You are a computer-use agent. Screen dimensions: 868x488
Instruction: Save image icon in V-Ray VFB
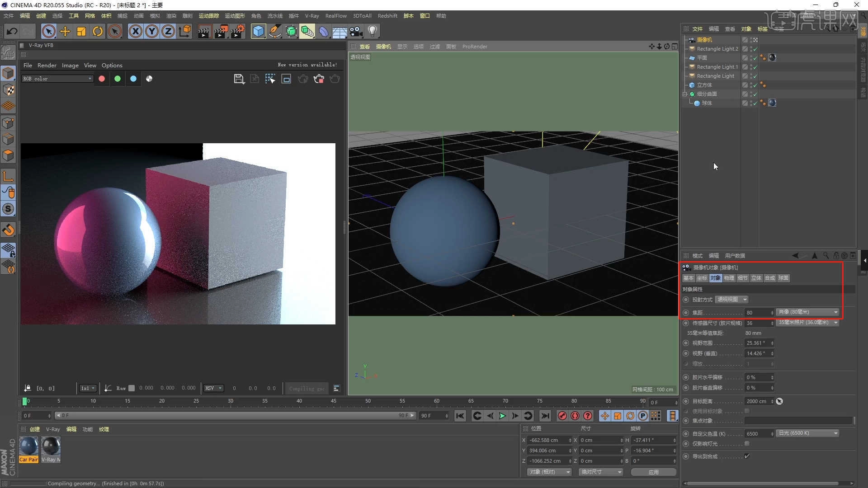click(239, 79)
